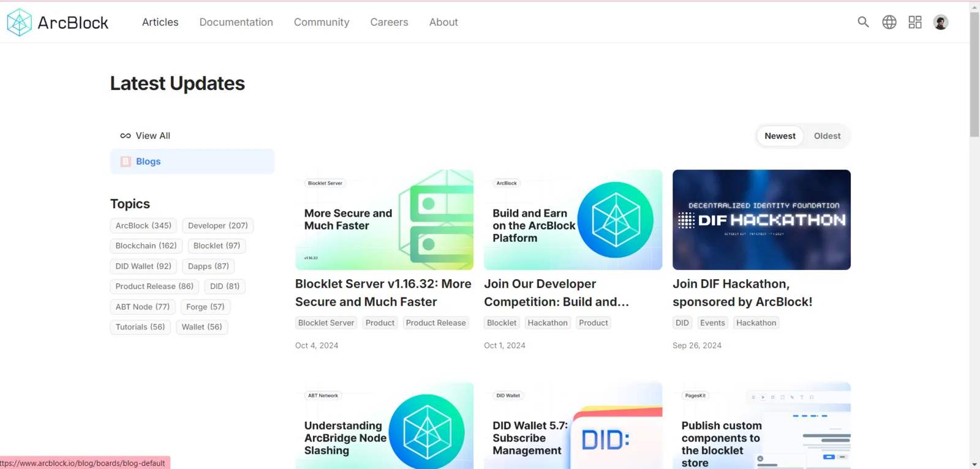Click Hackathon tag under Developer Competition article
This screenshot has height=469, width=980.
pyautogui.click(x=548, y=323)
